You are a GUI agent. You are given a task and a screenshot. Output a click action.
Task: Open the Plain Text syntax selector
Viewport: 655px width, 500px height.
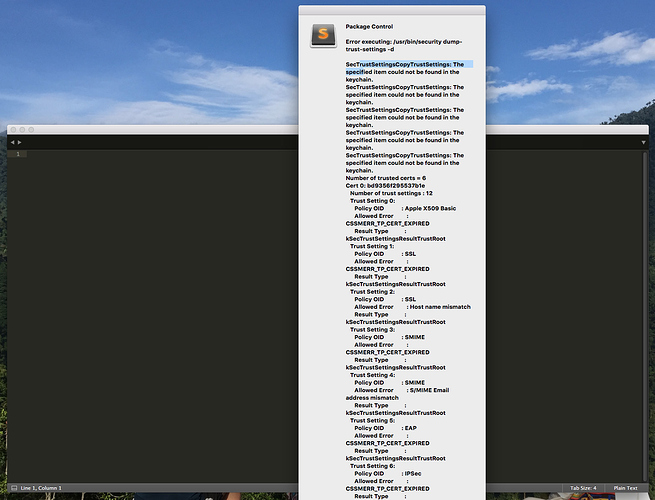[625, 488]
